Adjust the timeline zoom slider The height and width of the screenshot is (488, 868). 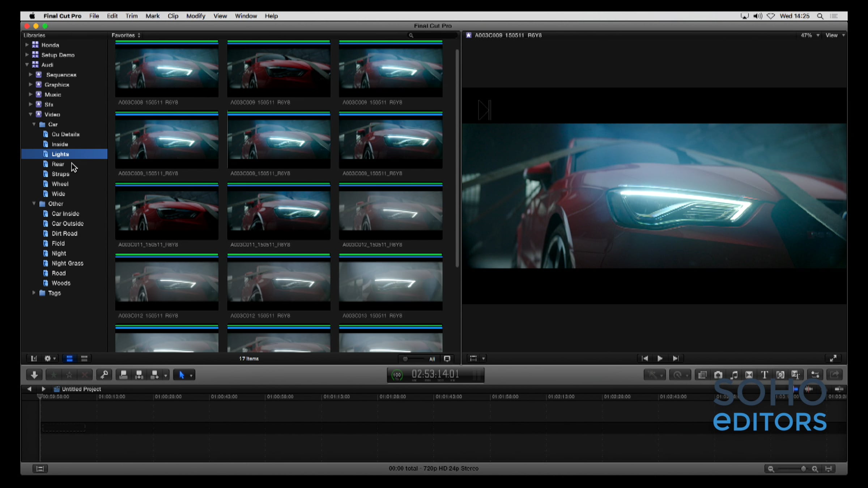(x=803, y=468)
